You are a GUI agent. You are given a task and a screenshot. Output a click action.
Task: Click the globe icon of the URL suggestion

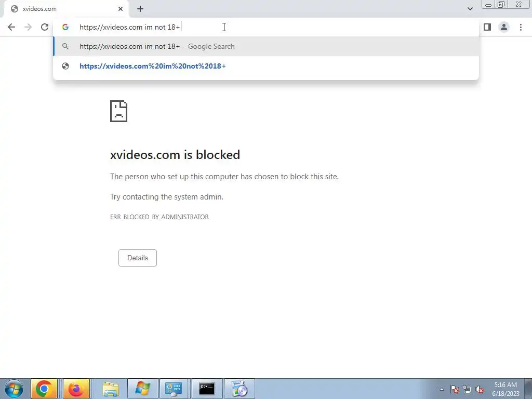click(x=65, y=66)
